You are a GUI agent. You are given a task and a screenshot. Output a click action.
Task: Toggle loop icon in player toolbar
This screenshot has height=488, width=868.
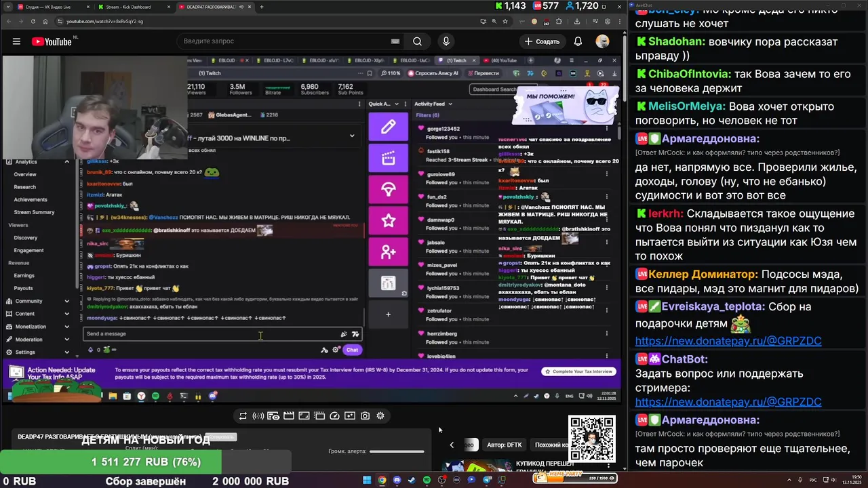click(243, 416)
